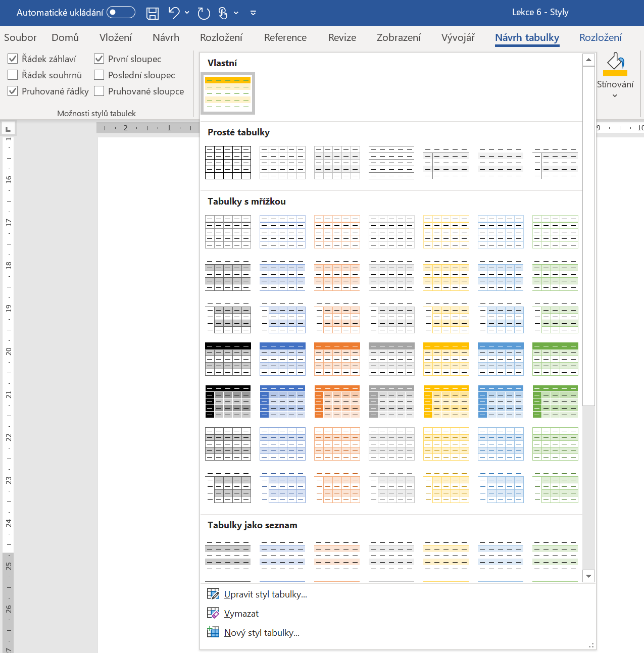Toggle Automatické ukládání switch
The image size is (644, 653).
(121, 12)
